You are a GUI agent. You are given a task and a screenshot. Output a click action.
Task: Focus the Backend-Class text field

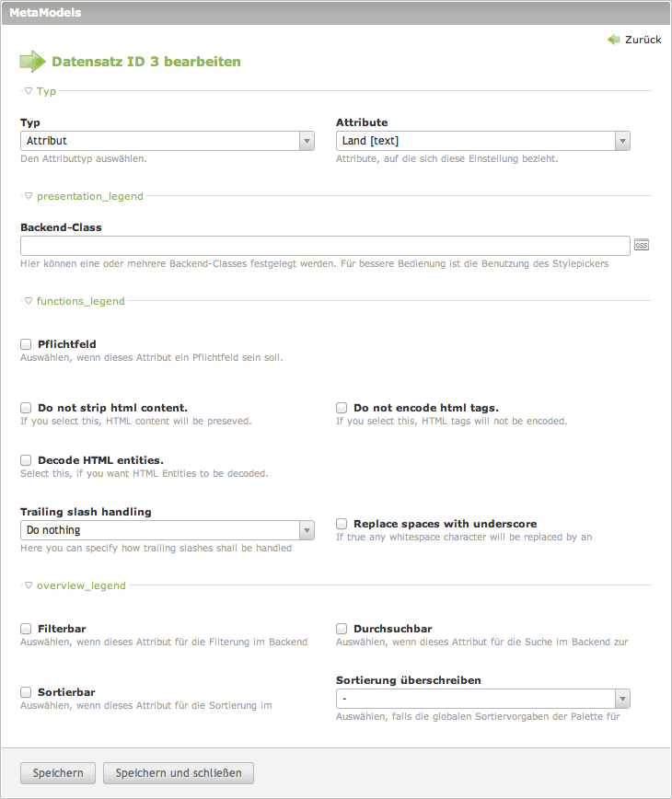pyautogui.click(x=325, y=246)
